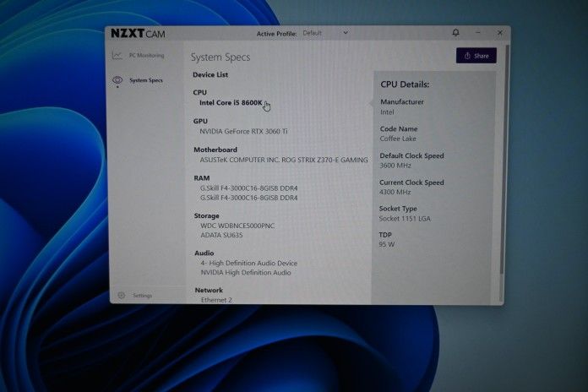Click the vertical scrollbar of the window

coord(504,161)
